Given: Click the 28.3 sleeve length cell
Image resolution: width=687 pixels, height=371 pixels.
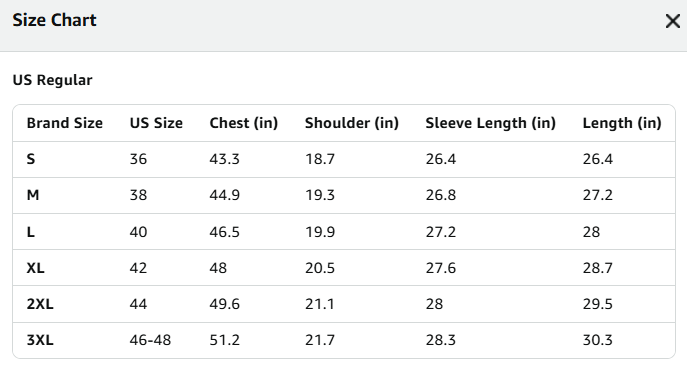Looking at the screenshot, I should (x=441, y=340).
